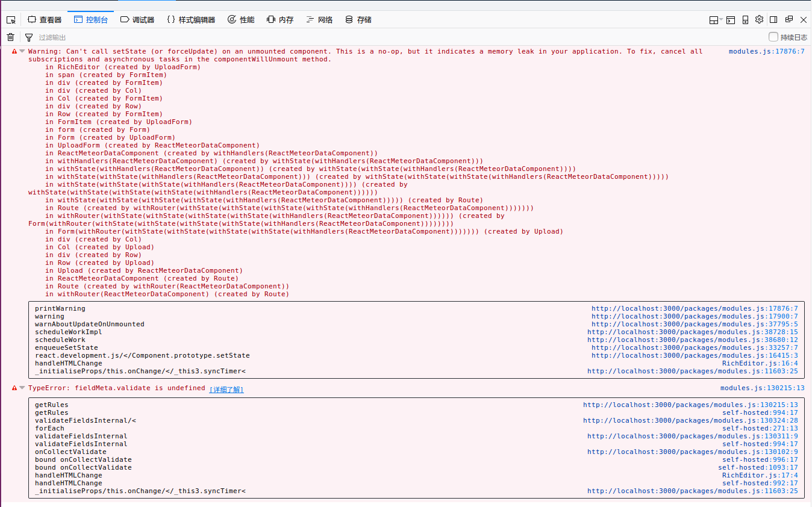The height and width of the screenshot is (507, 812).
Task: Open DevTools settings gear
Action: pos(759,19)
